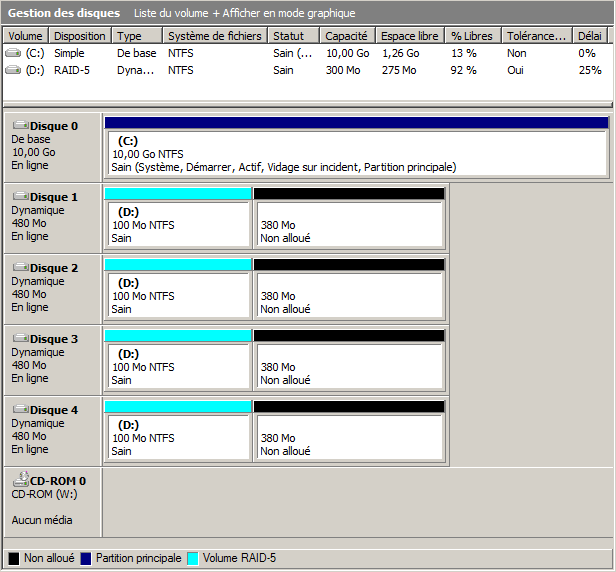Click the Espace libre column header
The image size is (616, 572).
tap(410, 36)
